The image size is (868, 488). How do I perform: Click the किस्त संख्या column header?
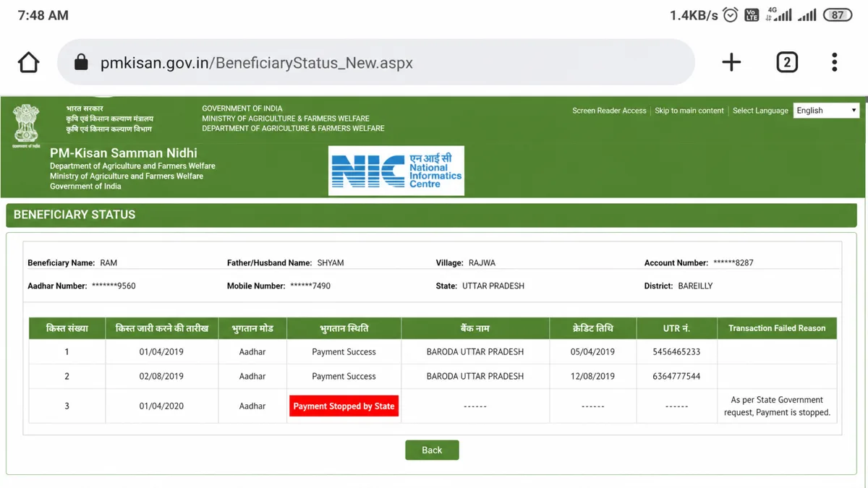pyautogui.click(x=67, y=328)
